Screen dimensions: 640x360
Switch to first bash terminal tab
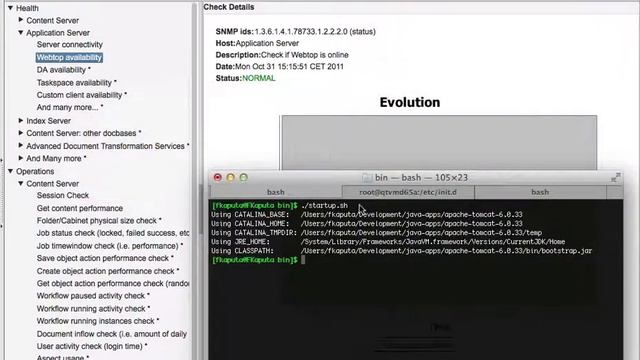point(276,192)
